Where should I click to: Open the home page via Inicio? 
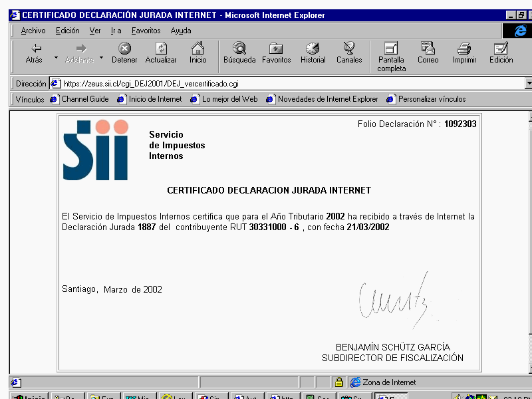click(x=198, y=53)
